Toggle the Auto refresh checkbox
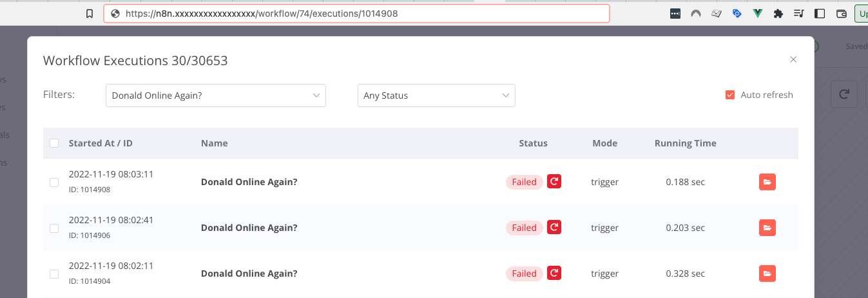868x298 pixels. pyautogui.click(x=730, y=95)
